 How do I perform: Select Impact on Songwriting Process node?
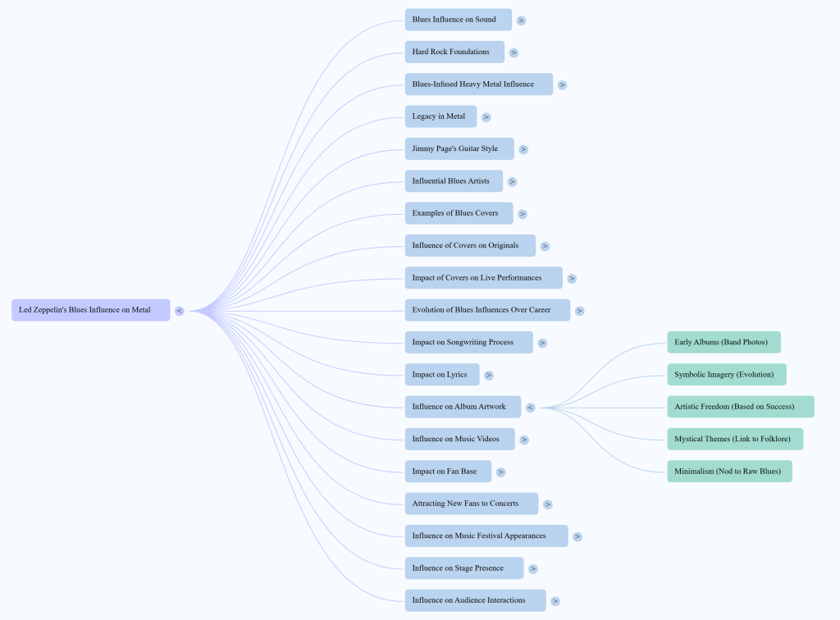click(x=468, y=342)
